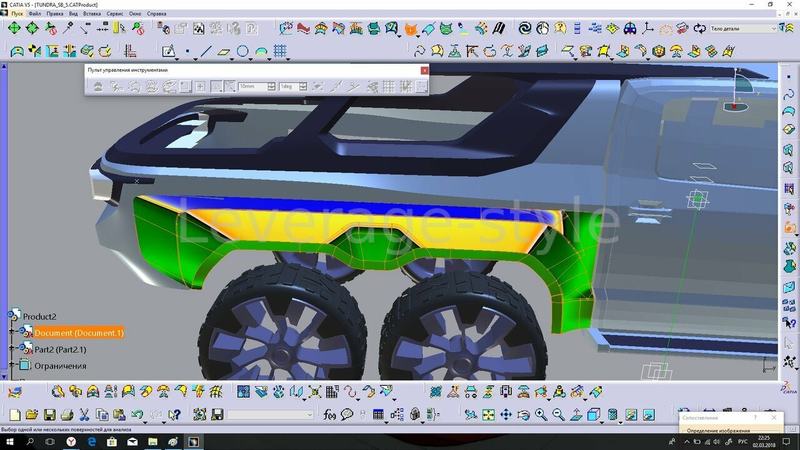The height and width of the screenshot is (450, 800).
Task: Click the Save floppy disk icon
Action: click(49, 415)
